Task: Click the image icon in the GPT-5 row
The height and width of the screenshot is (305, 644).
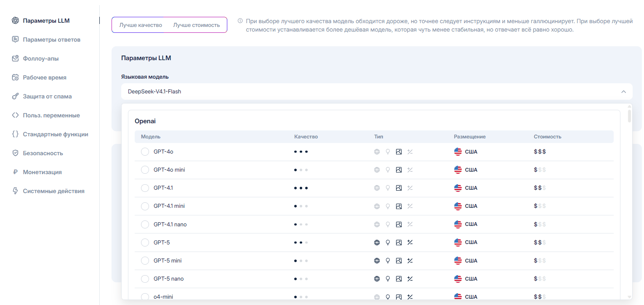Action: [x=399, y=242]
